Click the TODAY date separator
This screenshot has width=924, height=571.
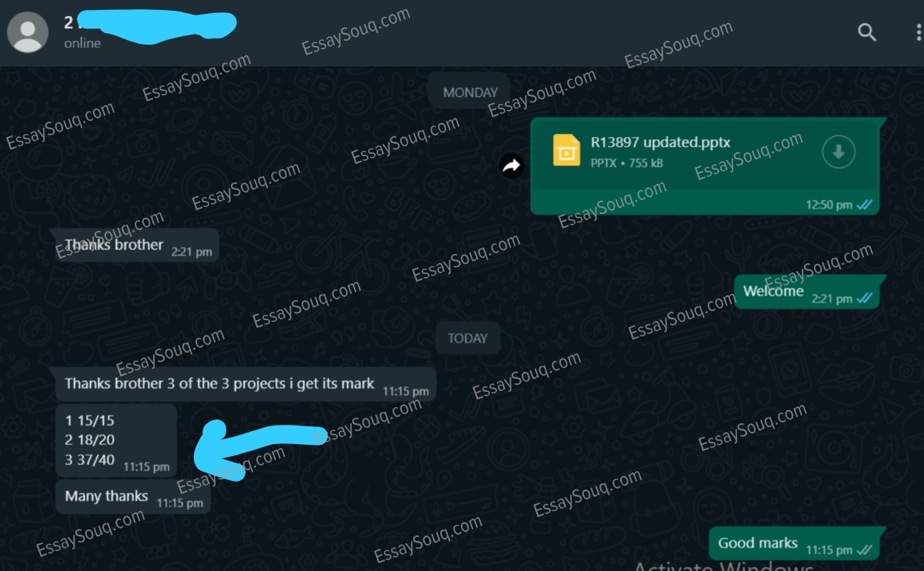pyautogui.click(x=468, y=338)
